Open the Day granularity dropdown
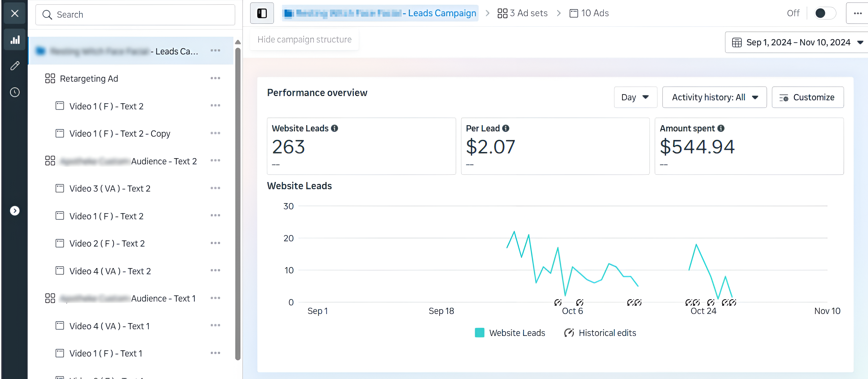This screenshot has height=379, width=868. click(635, 97)
